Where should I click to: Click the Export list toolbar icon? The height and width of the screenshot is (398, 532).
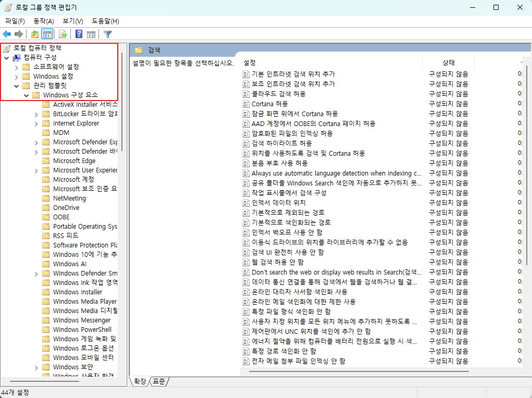click(x=63, y=34)
